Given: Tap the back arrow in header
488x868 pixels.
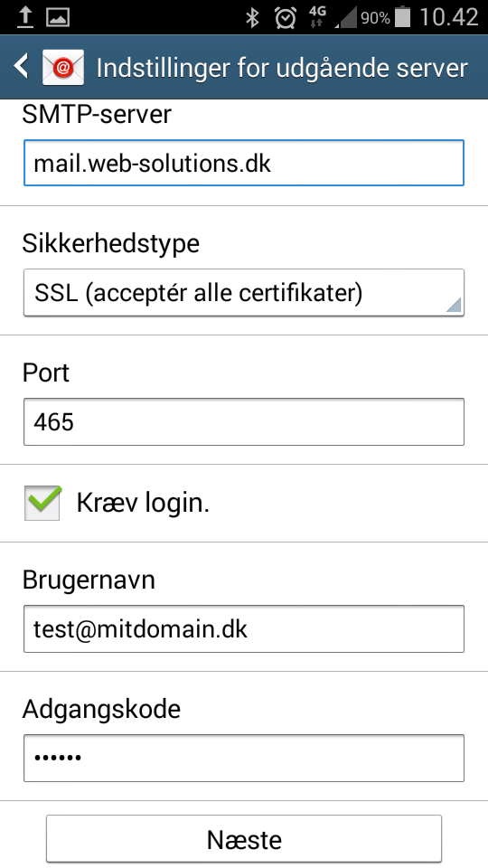Looking at the screenshot, I should coord(21,66).
